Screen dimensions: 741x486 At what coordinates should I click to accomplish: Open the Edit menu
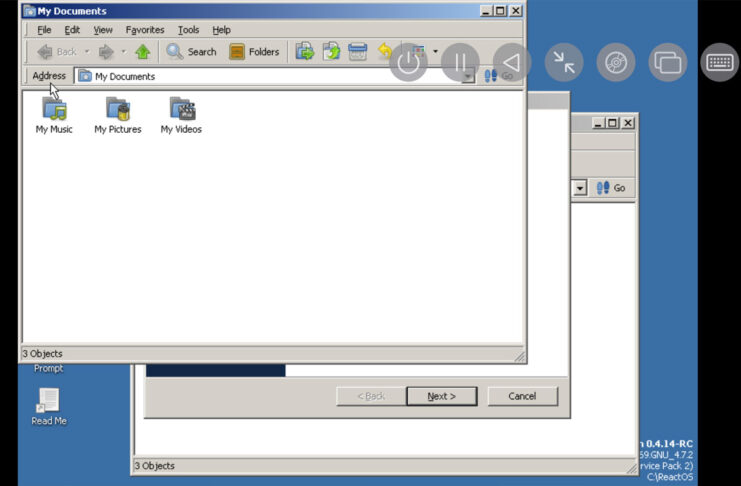click(72, 30)
